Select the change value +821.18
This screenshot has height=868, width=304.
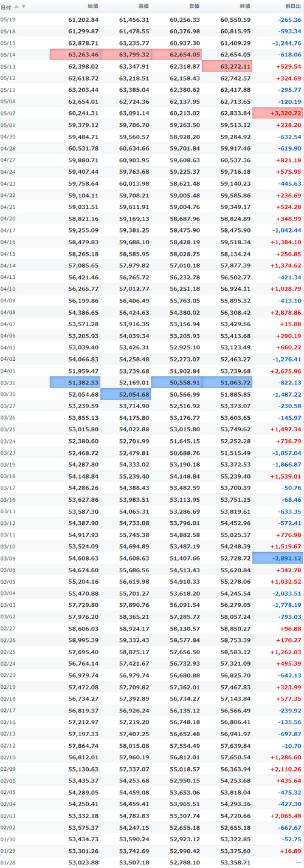288,160
